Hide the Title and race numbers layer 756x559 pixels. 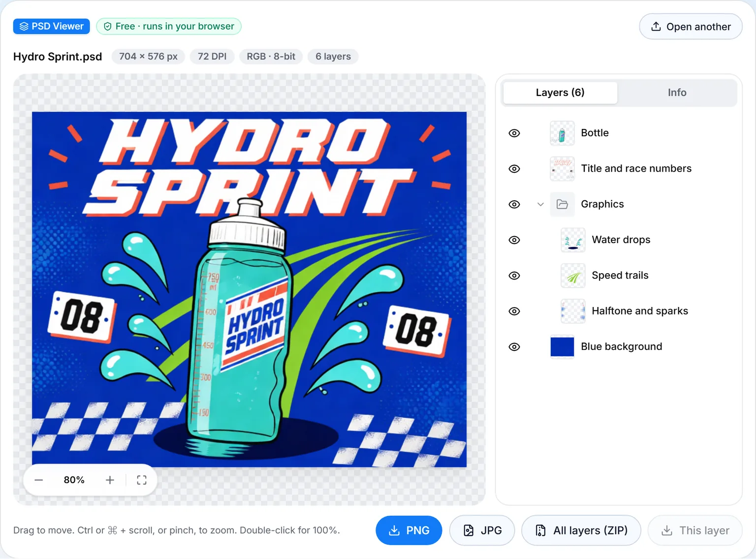pos(514,169)
